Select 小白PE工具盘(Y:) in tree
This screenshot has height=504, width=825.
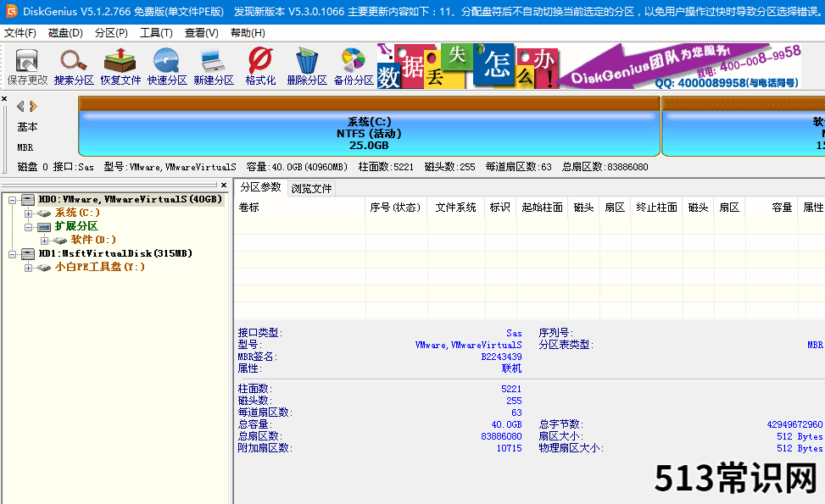click(x=100, y=268)
